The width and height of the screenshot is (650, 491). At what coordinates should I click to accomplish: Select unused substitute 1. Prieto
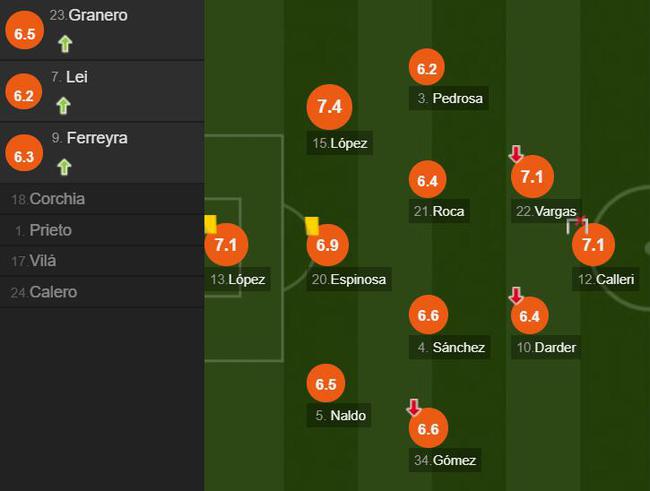coord(102,230)
